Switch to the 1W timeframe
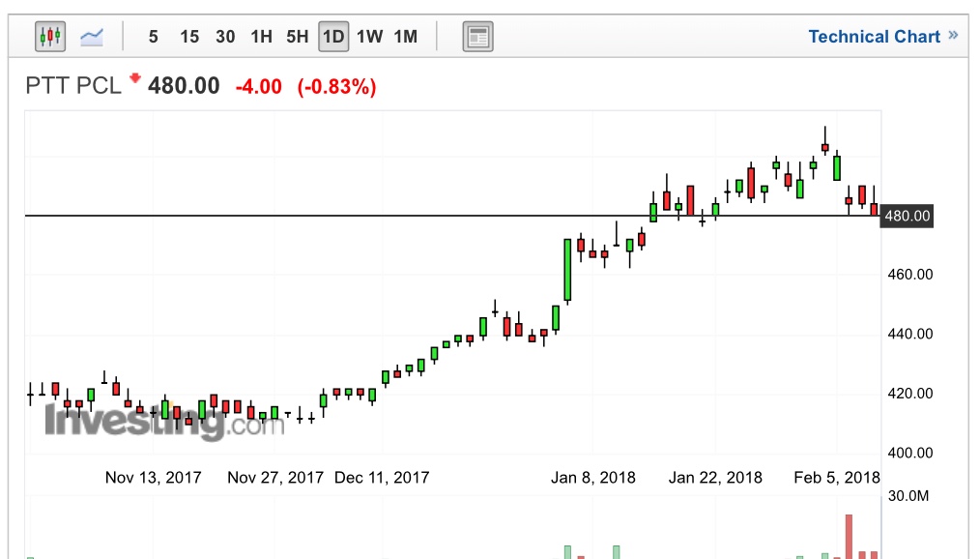980x559 pixels. click(369, 37)
